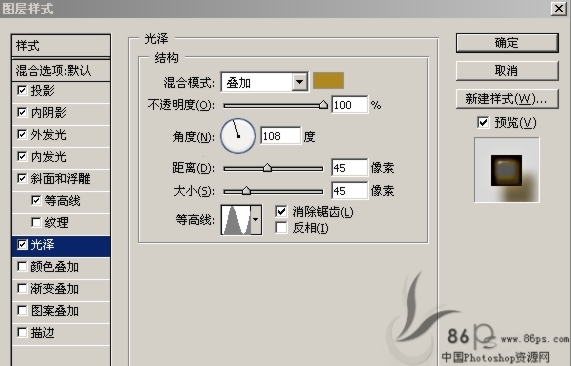
Task: Select the 外发光 style entry label
Action: coord(48,135)
